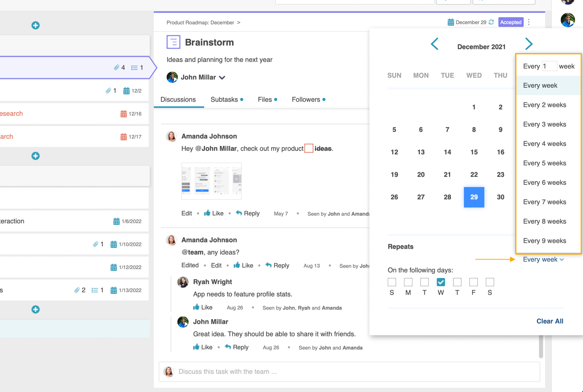Click the recurring sync icon beside December 29
The width and height of the screenshot is (583, 392).
point(491,22)
